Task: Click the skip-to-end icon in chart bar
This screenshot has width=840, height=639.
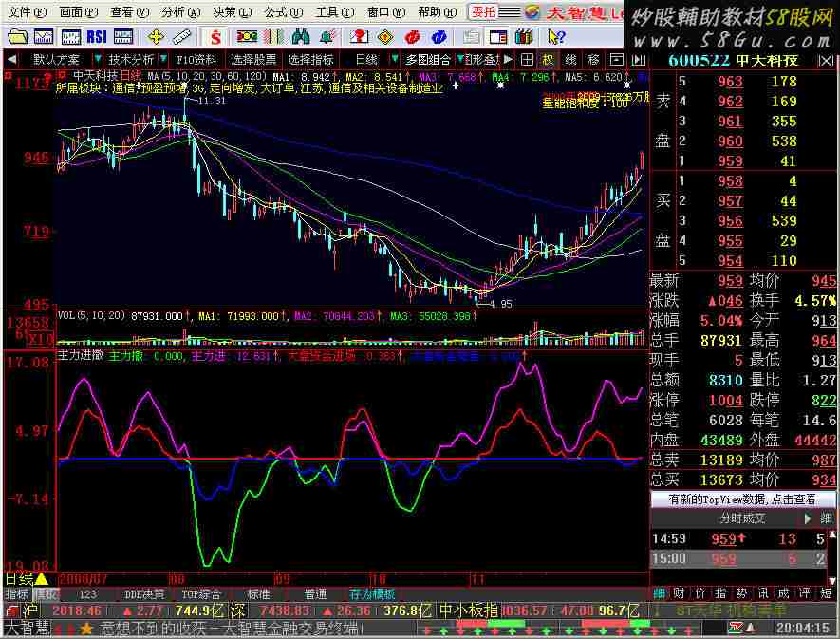Action: pos(639,60)
